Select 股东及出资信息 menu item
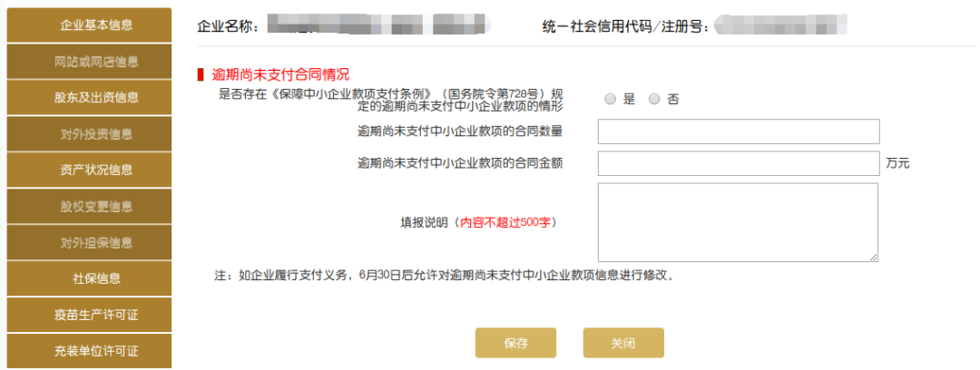Image resolution: width=980 pixels, height=370 pixels. point(89,98)
